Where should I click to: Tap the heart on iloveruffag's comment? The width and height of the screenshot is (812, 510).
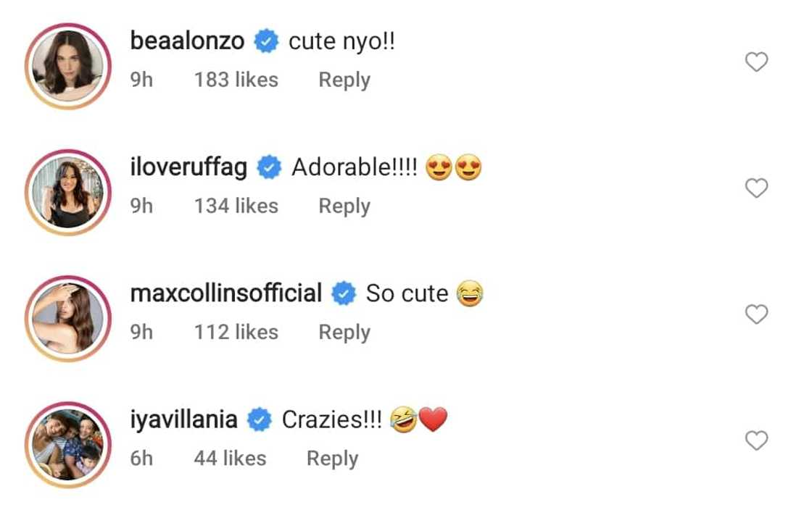(x=756, y=189)
